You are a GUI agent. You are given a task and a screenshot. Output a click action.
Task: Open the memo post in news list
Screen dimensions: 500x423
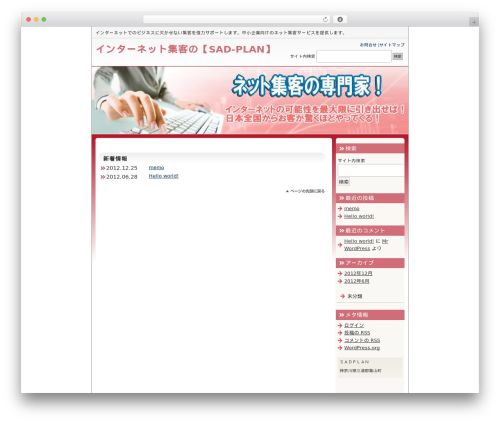point(156,167)
